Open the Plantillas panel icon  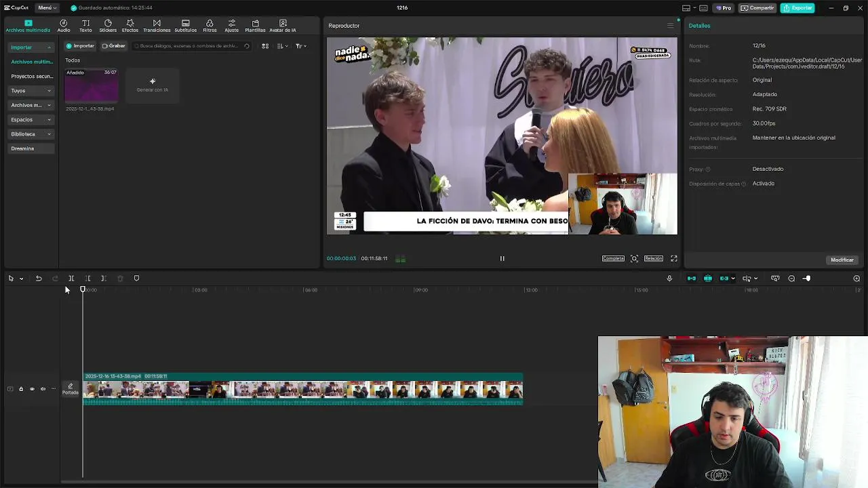256,26
